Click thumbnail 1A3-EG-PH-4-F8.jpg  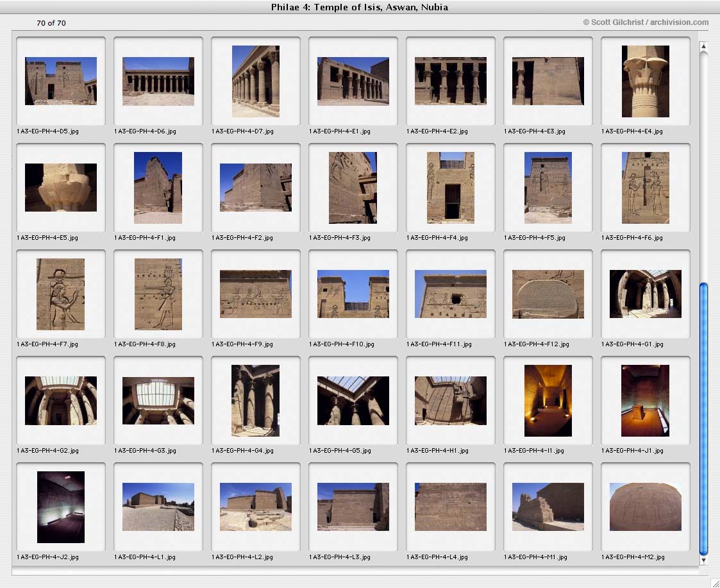tap(158, 294)
